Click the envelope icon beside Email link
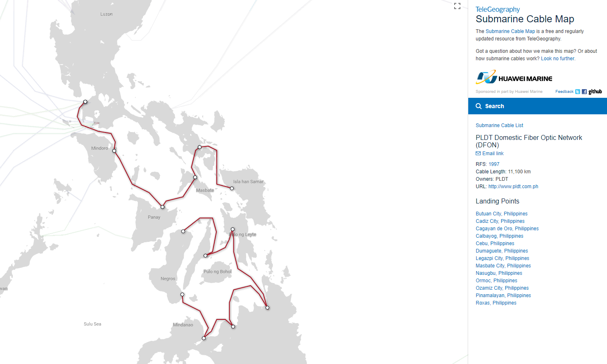 478,154
